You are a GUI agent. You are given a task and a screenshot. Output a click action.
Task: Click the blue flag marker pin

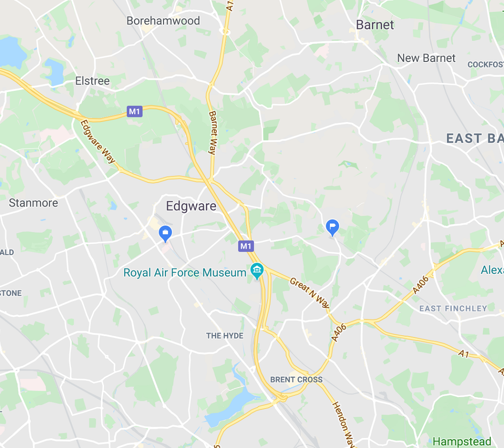[332, 227]
